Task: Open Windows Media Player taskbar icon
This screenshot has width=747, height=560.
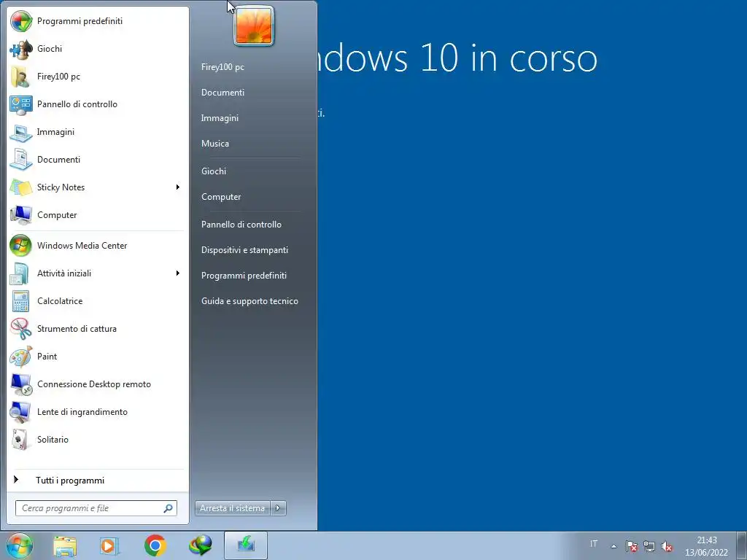Action: pyautogui.click(x=109, y=546)
